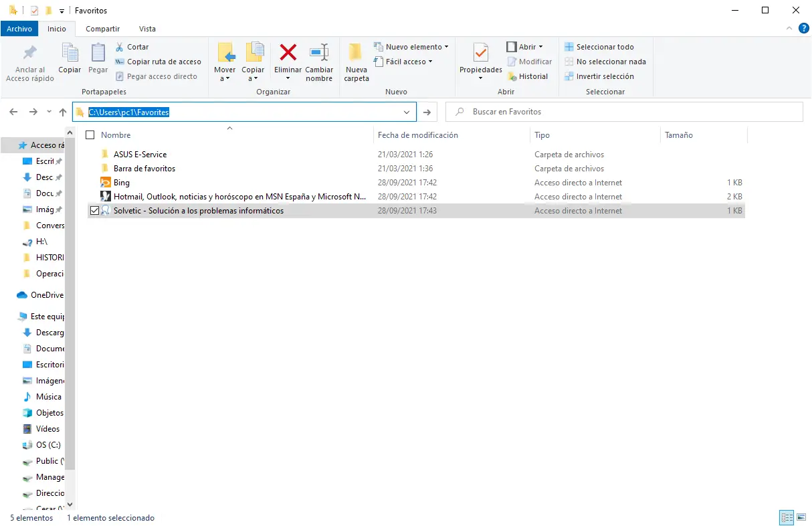Image resolution: width=812 pixels, height=526 pixels.
Task: Collapse the ribbon with the chevron
Action: 789,29
